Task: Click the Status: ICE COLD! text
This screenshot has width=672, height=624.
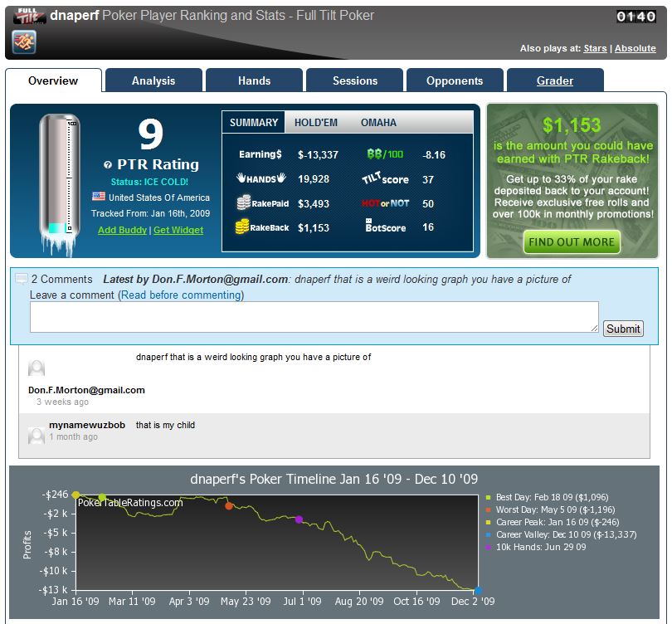Action: (149, 182)
